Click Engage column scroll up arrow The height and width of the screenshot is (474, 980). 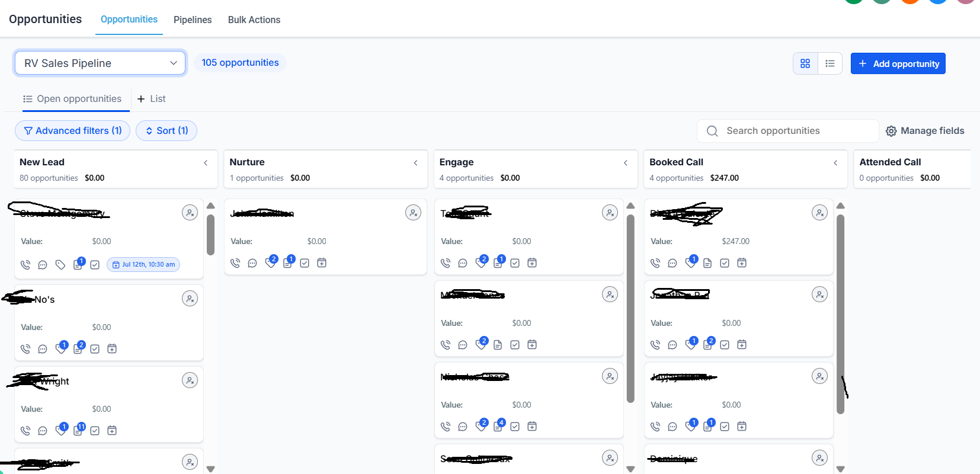(630, 206)
